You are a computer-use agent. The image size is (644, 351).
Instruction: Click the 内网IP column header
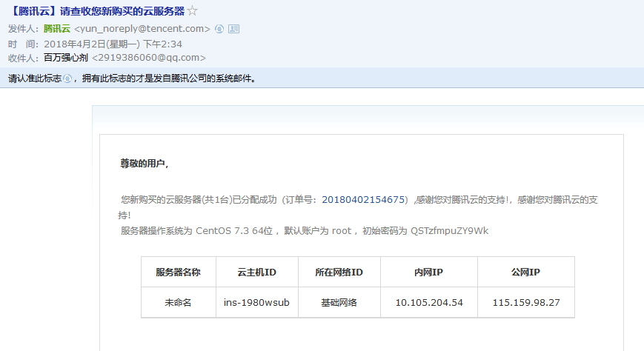[429, 273]
